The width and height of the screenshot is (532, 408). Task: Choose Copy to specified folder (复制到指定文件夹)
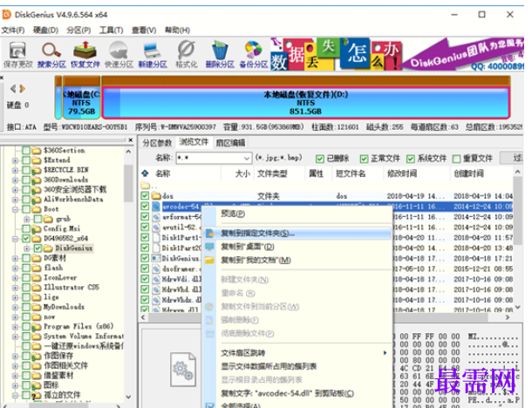point(297,234)
